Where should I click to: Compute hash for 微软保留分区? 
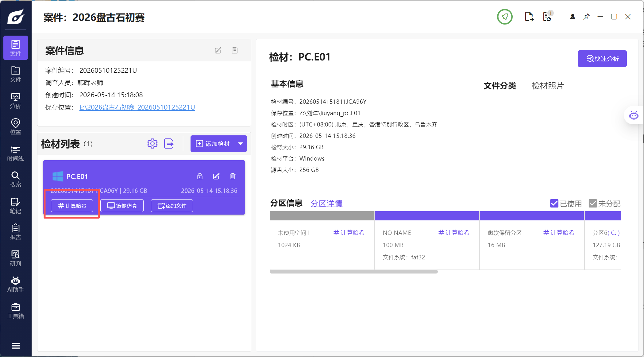[559, 233]
